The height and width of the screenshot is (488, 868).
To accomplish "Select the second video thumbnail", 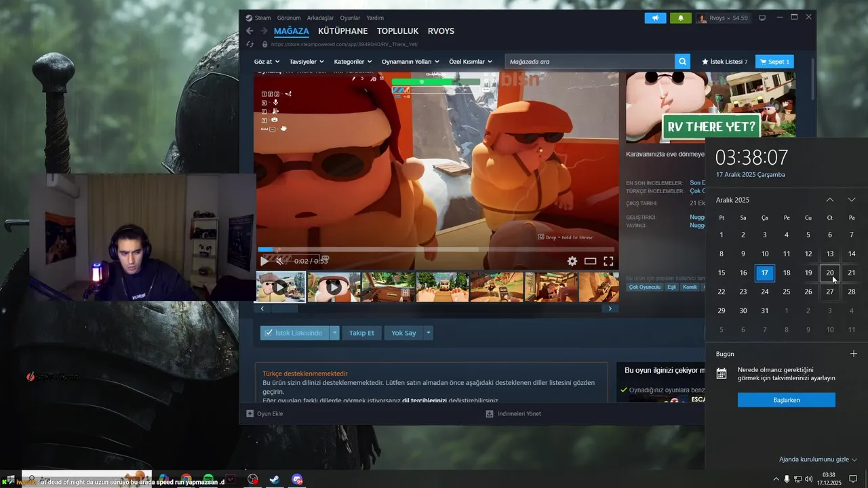I will click(334, 287).
